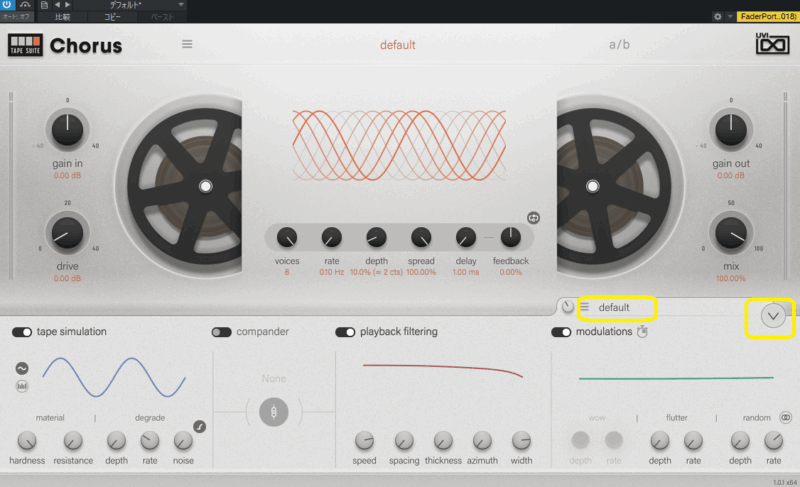This screenshot has height=487, width=800.
Task: Select the spectrum bars icon under sine icon
Action: [x=22, y=387]
